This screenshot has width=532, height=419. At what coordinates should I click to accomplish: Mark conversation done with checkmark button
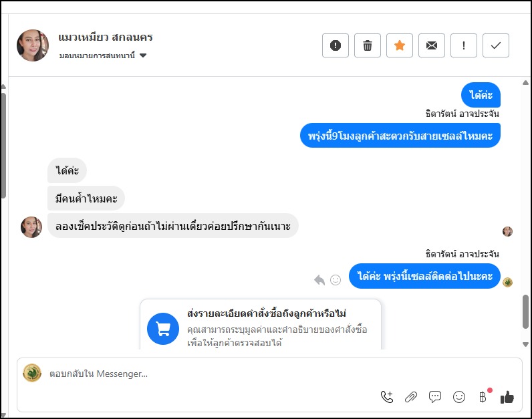(x=496, y=45)
